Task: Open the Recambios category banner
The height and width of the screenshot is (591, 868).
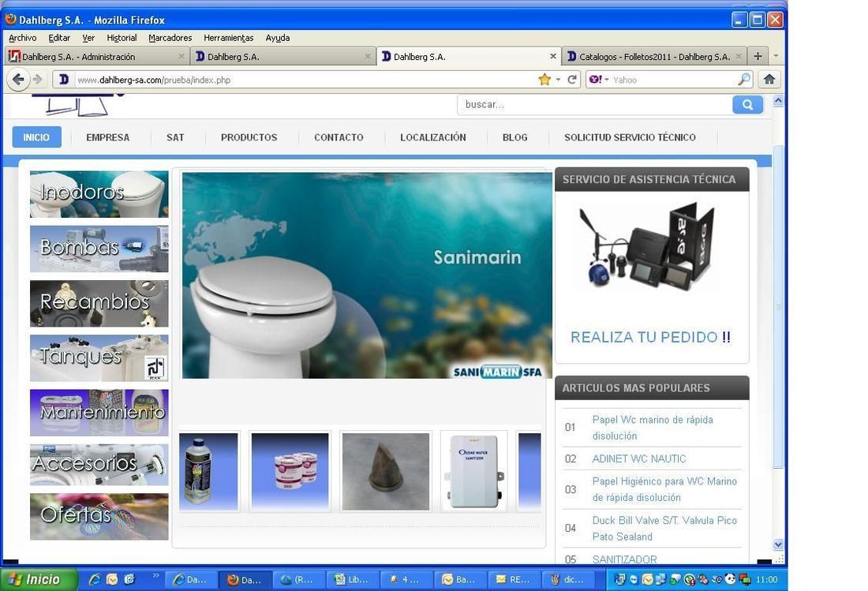Action: [99, 303]
